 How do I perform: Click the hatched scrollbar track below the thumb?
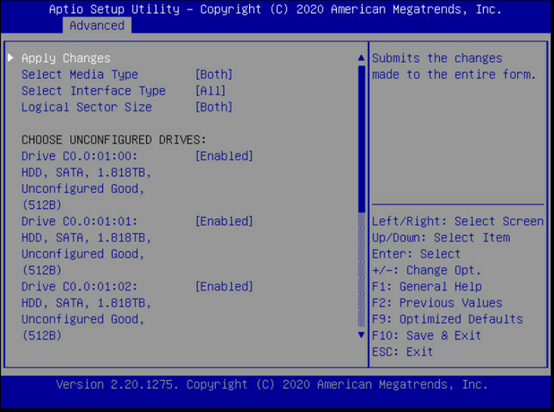point(361,270)
